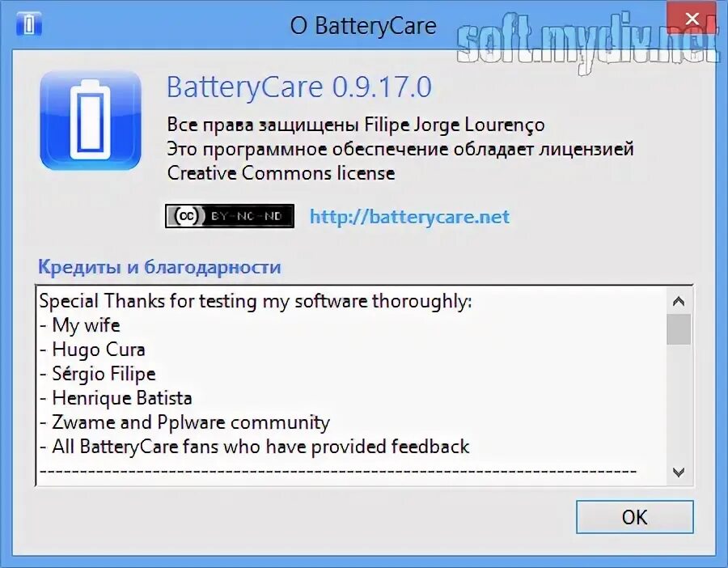Click the 'Special Thanks for testing' first line
This screenshot has width=728, height=568.
tap(256, 301)
